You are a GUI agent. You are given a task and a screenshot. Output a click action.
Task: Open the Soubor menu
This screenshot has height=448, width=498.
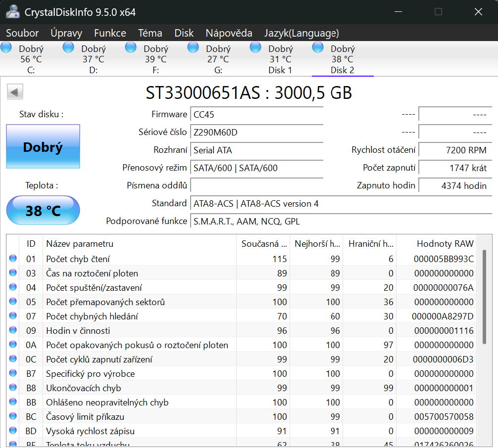pyautogui.click(x=22, y=33)
